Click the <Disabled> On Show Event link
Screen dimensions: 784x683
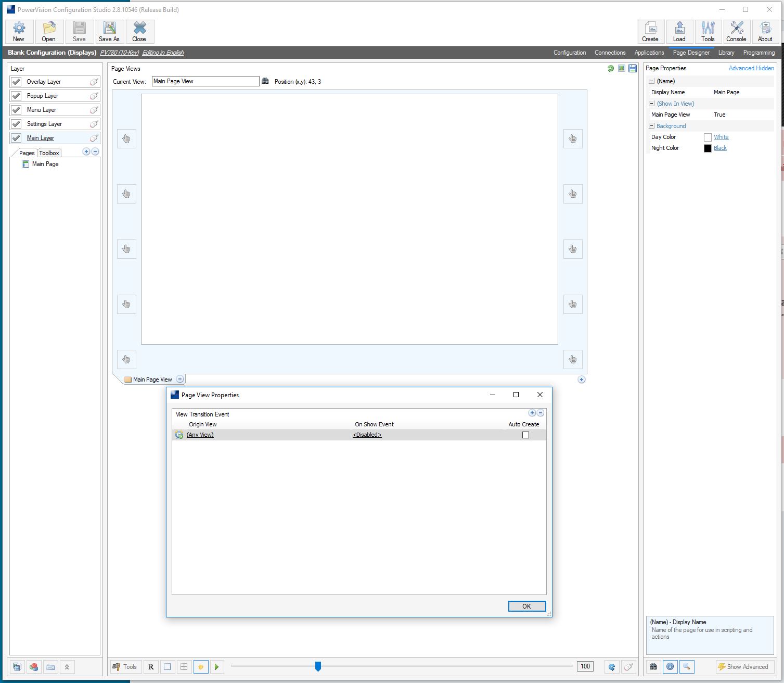(x=367, y=435)
